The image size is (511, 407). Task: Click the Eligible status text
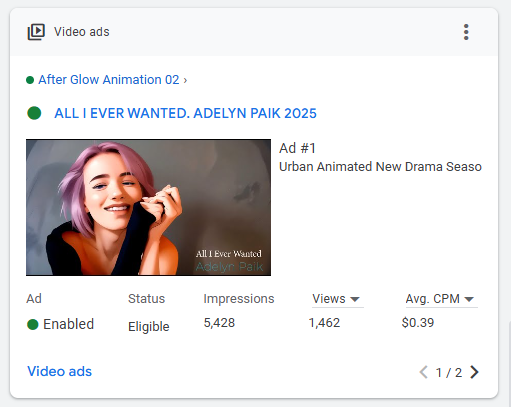pyautogui.click(x=149, y=326)
